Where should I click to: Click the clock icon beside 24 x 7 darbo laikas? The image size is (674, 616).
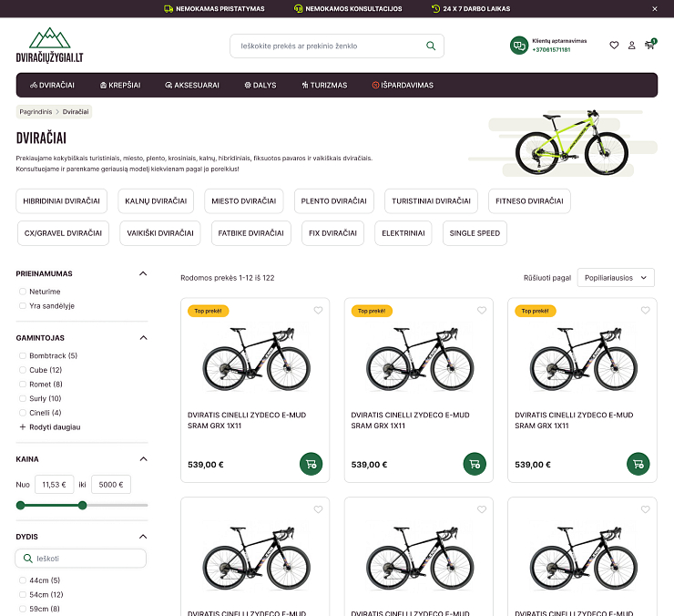435,8
